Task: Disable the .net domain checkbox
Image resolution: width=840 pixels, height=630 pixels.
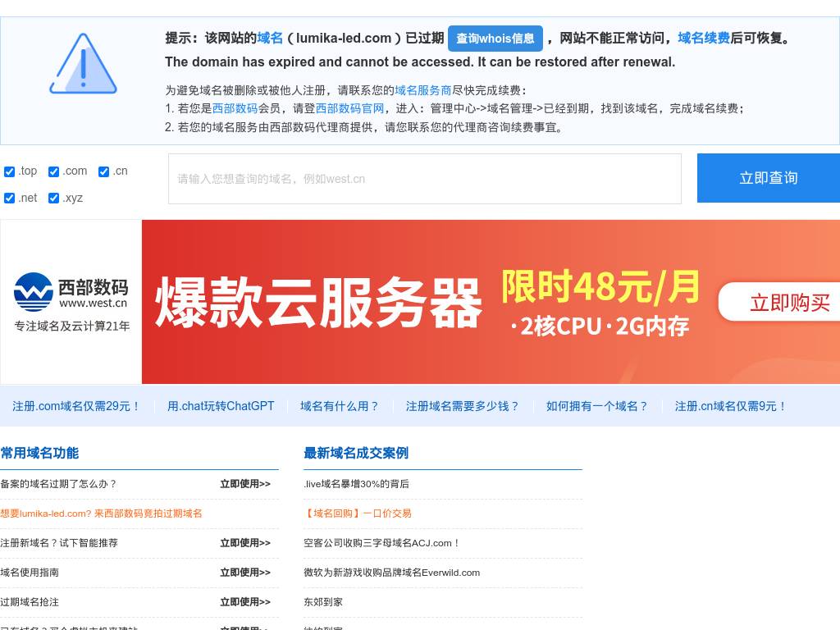Action: [x=10, y=198]
